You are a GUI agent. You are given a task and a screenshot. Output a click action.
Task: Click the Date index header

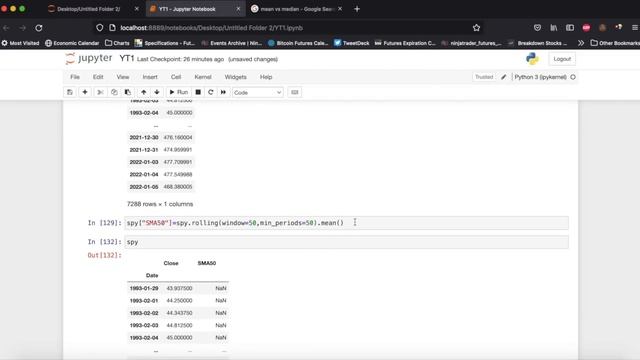click(x=152, y=276)
